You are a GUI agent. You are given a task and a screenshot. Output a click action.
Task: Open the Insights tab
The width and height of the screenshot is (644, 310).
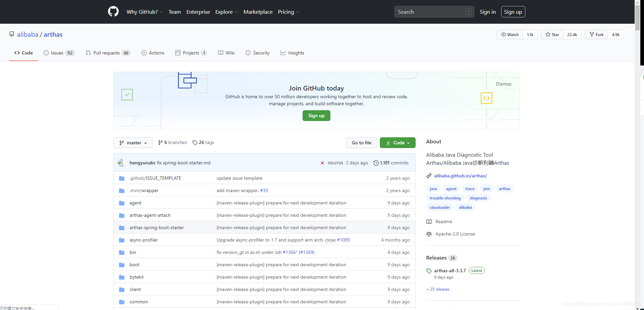pyautogui.click(x=292, y=53)
